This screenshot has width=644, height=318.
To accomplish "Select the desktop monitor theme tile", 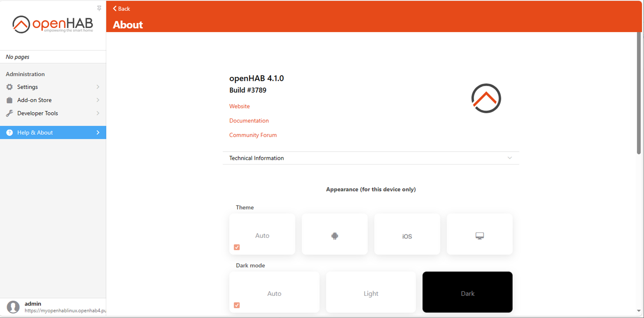I will click(479, 234).
